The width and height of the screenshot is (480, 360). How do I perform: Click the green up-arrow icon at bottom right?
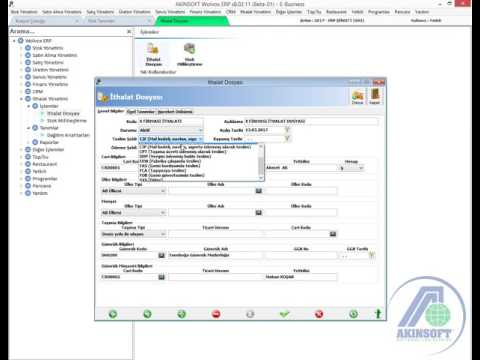point(378,314)
